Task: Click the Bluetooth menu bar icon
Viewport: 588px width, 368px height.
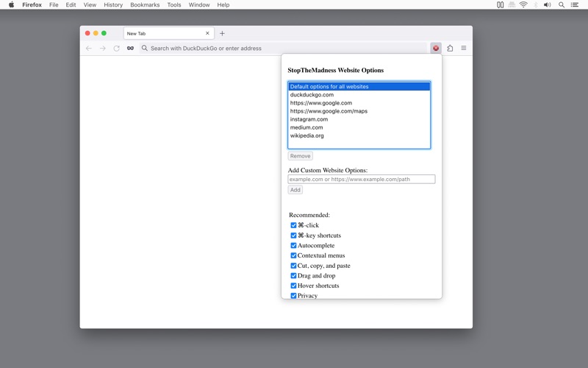Action: tap(536, 5)
